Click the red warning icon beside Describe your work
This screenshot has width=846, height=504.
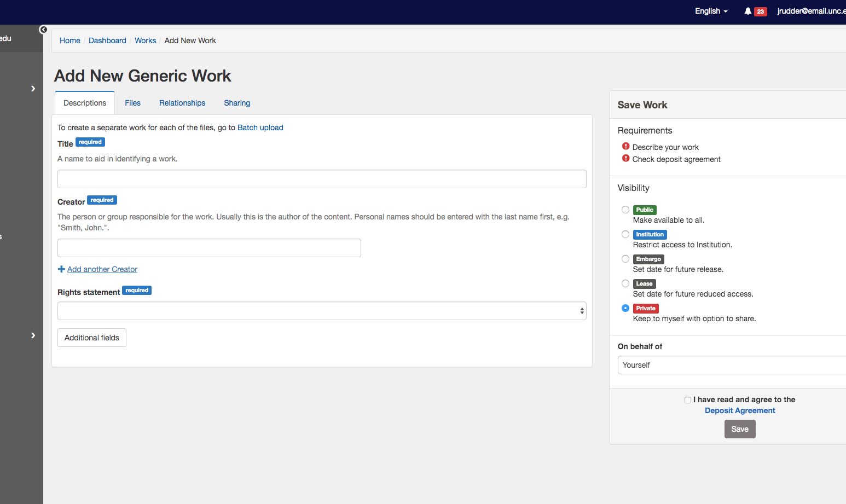pyautogui.click(x=625, y=146)
